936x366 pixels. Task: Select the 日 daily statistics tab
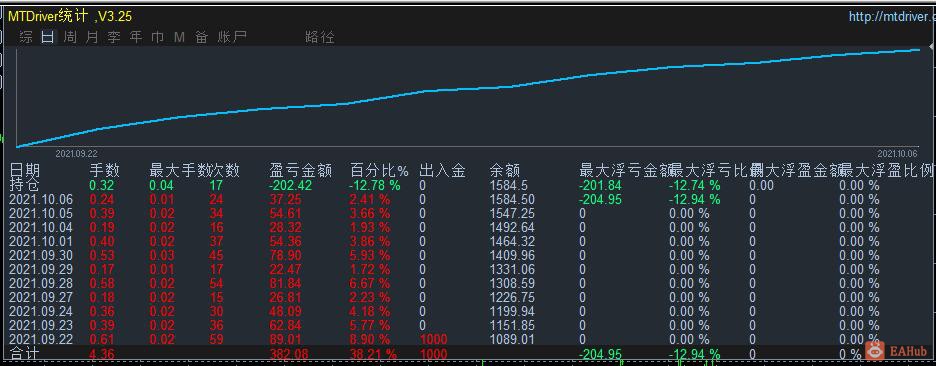48,37
